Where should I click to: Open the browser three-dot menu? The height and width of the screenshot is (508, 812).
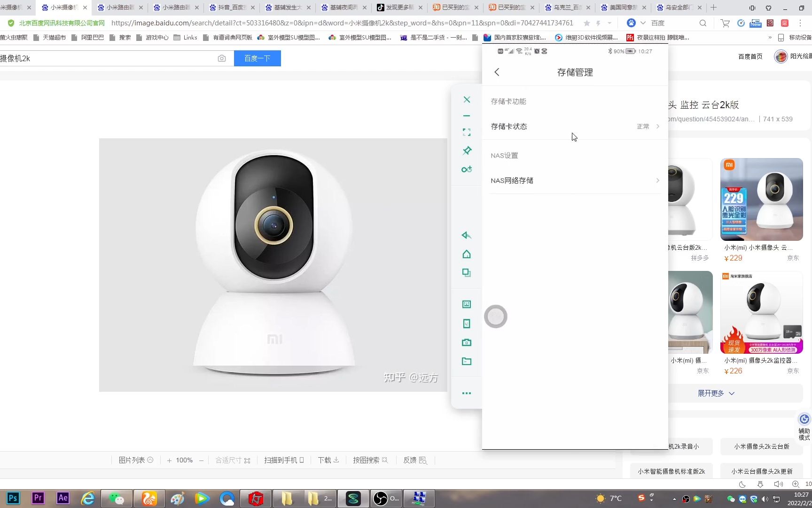[x=800, y=23]
